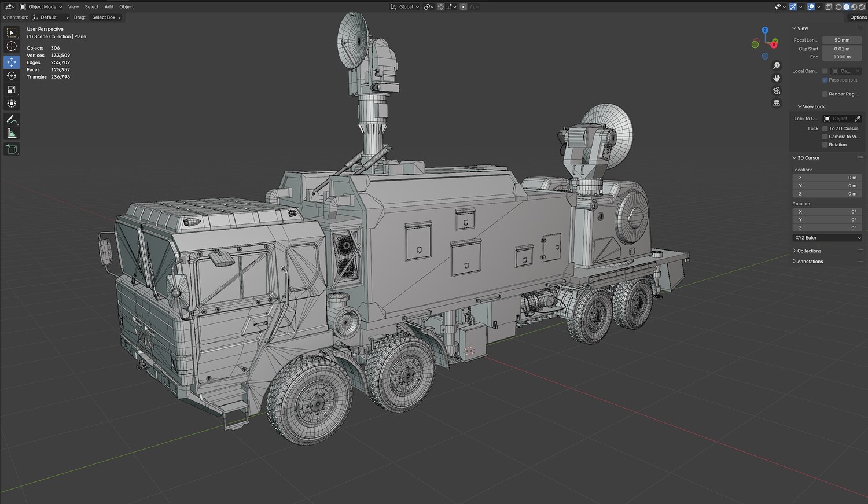This screenshot has height=504, width=868.
Task: Click the eyedropper next to Lock to Object
Action: [x=858, y=119]
